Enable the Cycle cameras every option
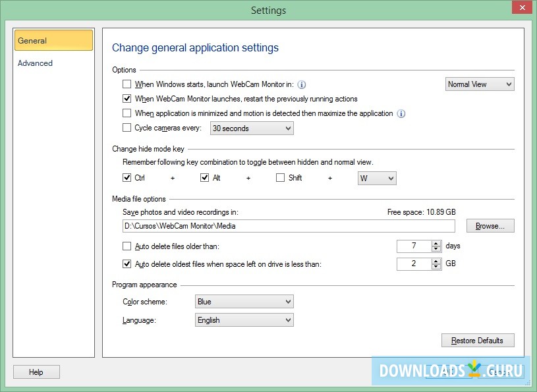Viewport: 537px width, 392px height. point(127,128)
